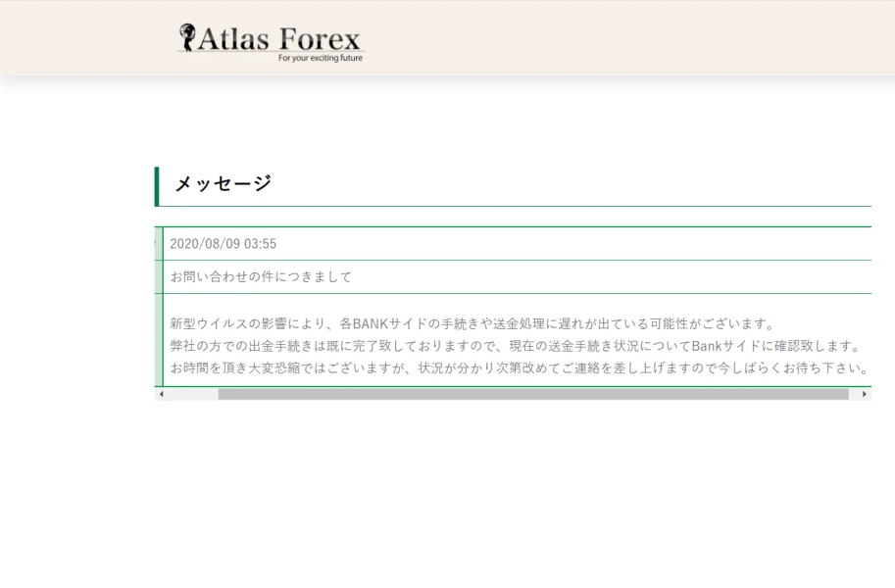Click the green accent bar beside メッセージ
895x588 pixels.
(x=157, y=186)
